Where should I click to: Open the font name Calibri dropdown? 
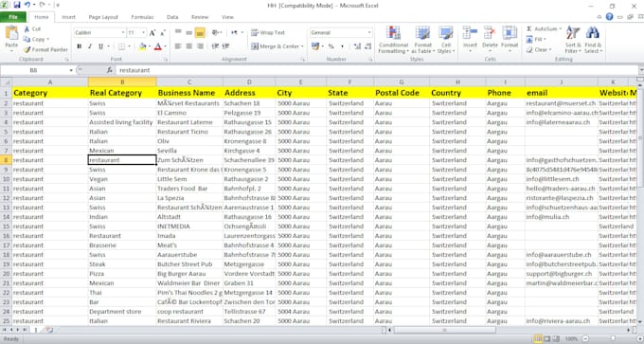coord(123,32)
